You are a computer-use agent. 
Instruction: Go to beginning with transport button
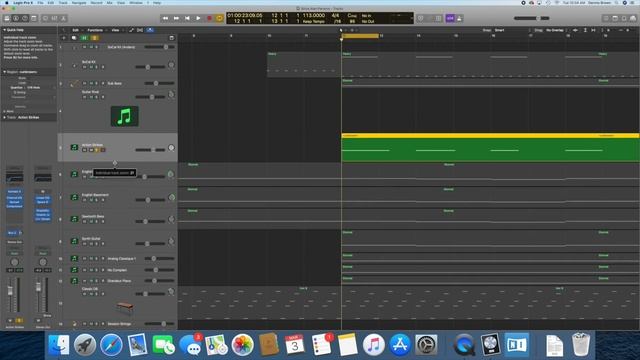coord(187,18)
